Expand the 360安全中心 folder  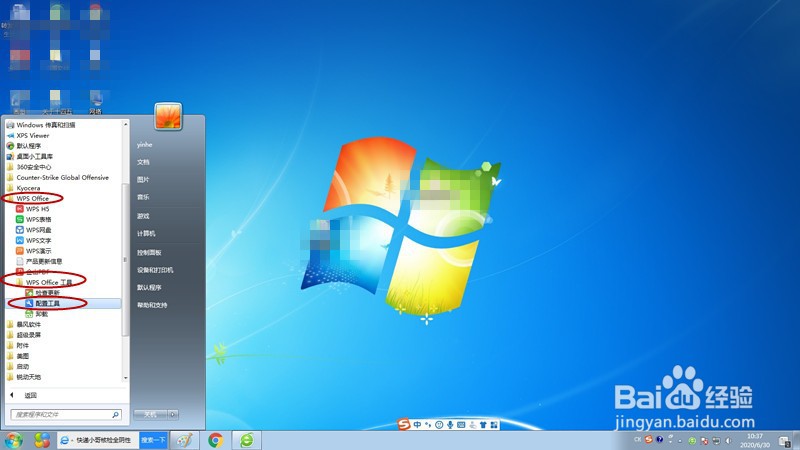(x=29, y=167)
